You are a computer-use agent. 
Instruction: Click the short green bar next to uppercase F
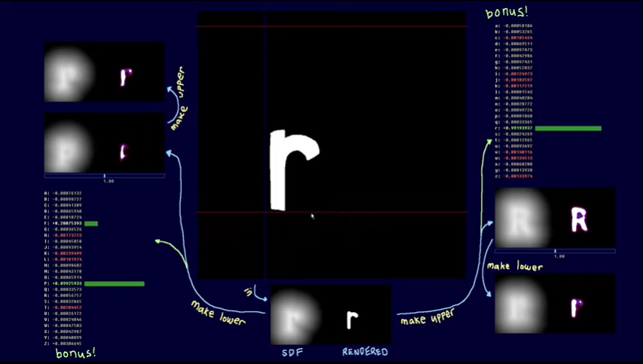(x=91, y=223)
